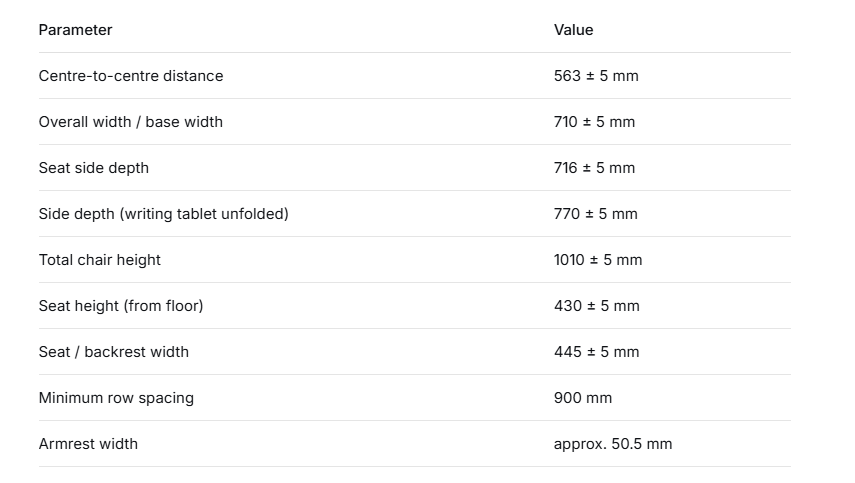Click the 445 ± 5 mm value
855x483 pixels.
click(597, 352)
